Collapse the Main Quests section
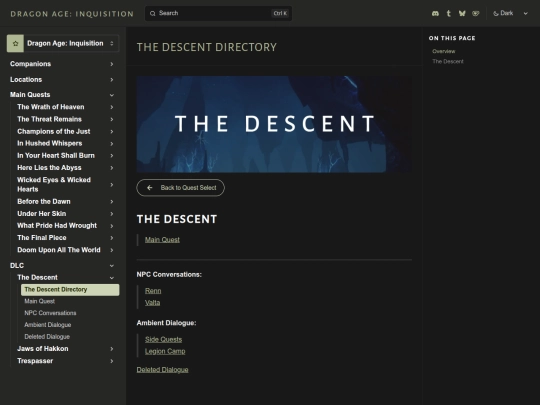Image resolution: width=540 pixels, height=405 pixels. tap(62, 95)
